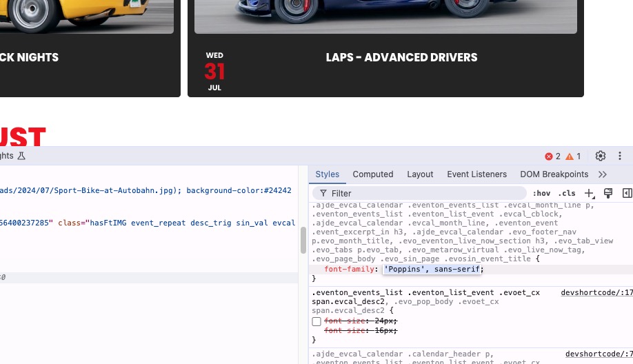Click the Laps - Advanced Drivers event title

click(x=402, y=57)
